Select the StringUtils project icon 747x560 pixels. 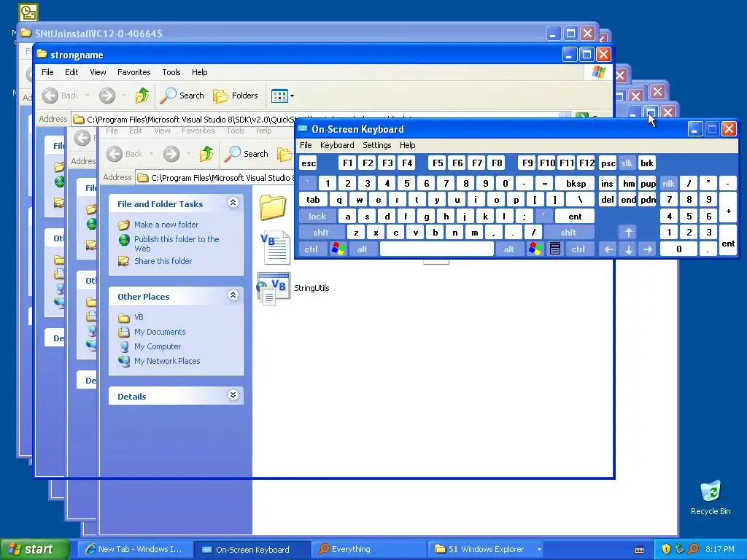274,288
